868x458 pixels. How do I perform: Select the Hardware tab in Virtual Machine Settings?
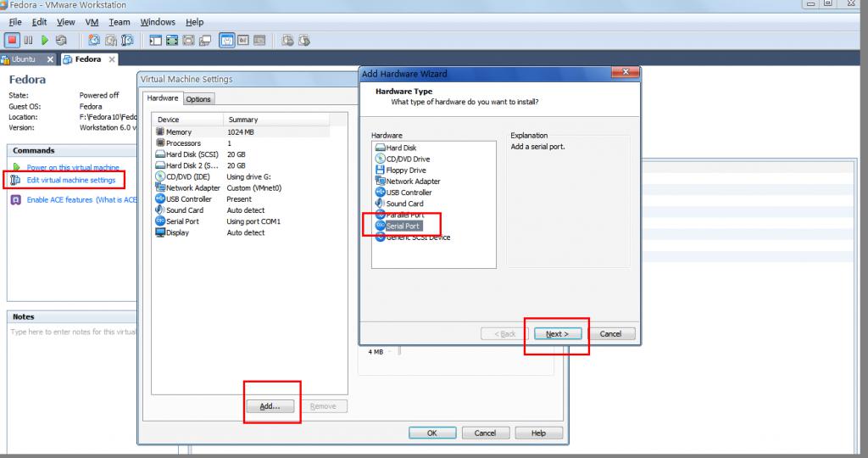point(163,98)
